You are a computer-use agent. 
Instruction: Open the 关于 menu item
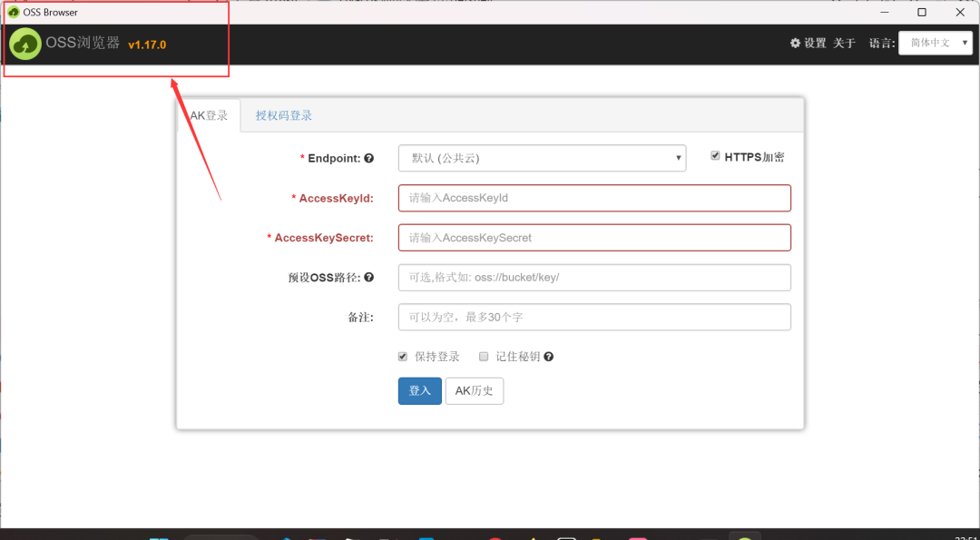pos(844,44)
